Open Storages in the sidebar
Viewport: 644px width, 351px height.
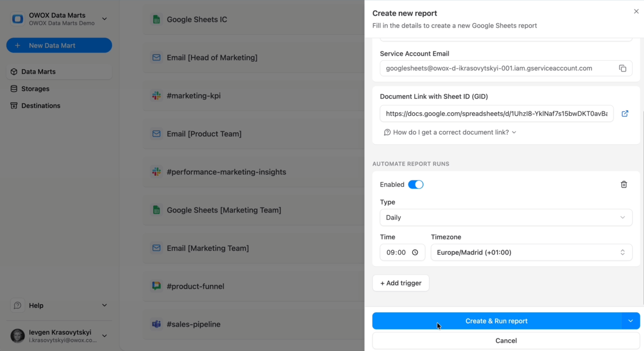click(59, 89)
